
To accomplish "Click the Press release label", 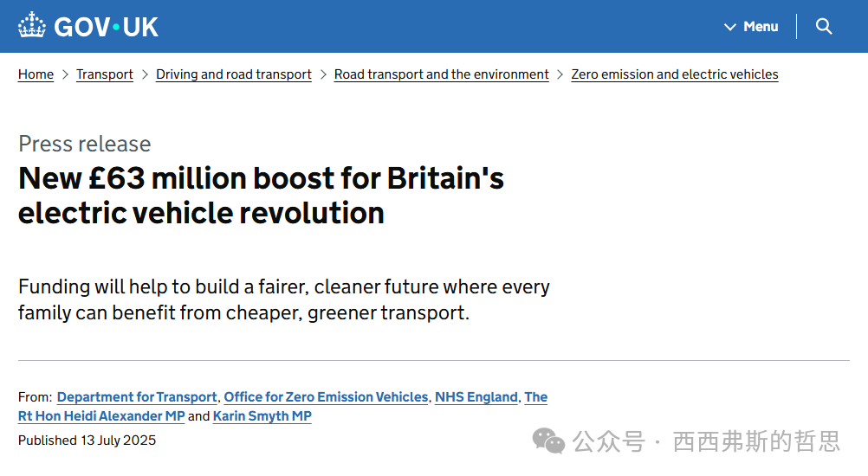I will coord(84,144).
